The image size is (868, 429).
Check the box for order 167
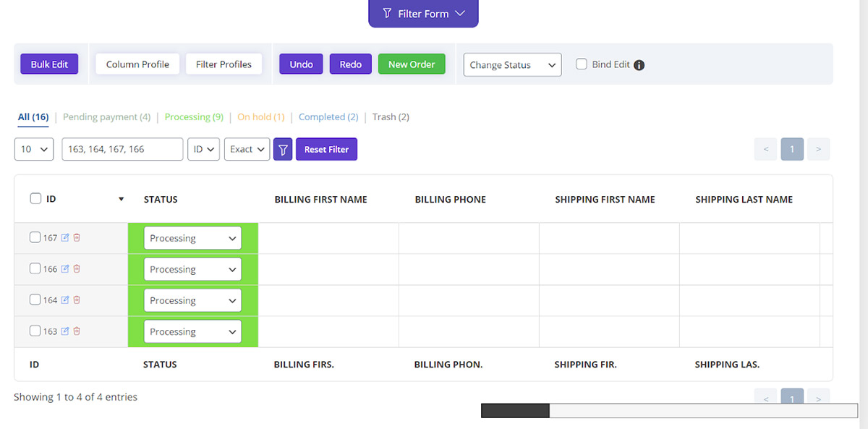[x=35, y=237]
